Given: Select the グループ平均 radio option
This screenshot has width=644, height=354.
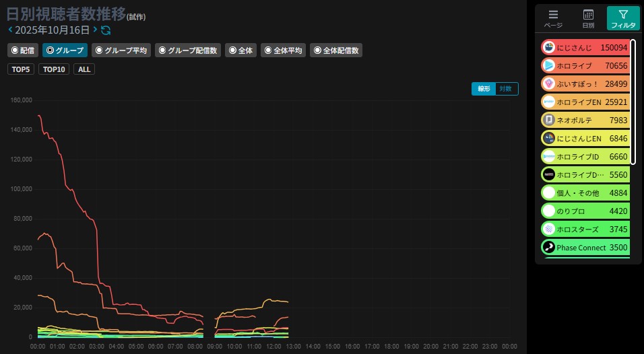Looking at the screenshot, I should pyautogui.click(x=121, y=50).
